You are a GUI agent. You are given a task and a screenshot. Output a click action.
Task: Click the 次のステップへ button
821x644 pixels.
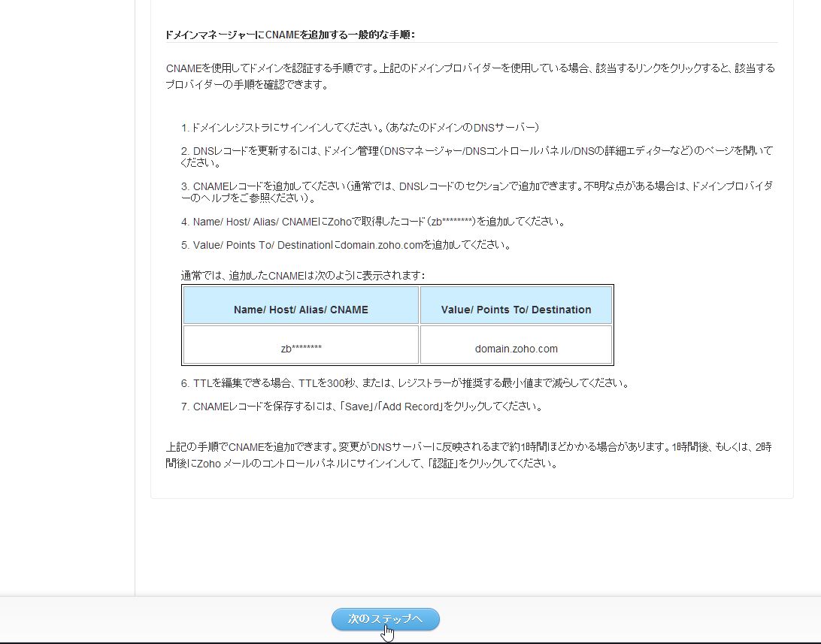386,619
